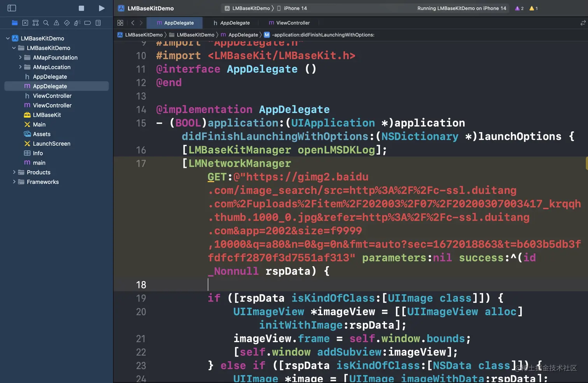Viewport: 588px width, 383px height.
Task: Click line number 17 in the gutter
Action: pos(141,163)
